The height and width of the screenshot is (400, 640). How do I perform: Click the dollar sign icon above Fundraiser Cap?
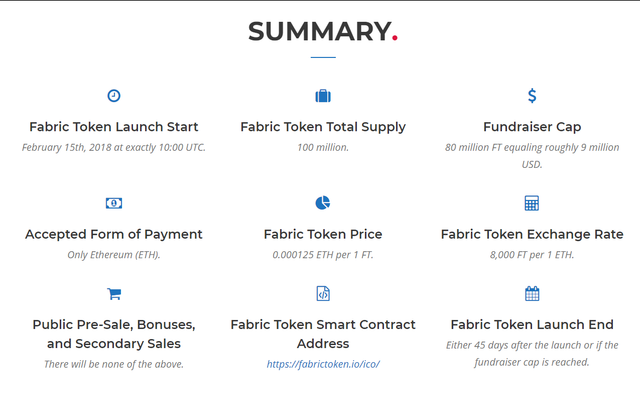click(x=532, y=96)
